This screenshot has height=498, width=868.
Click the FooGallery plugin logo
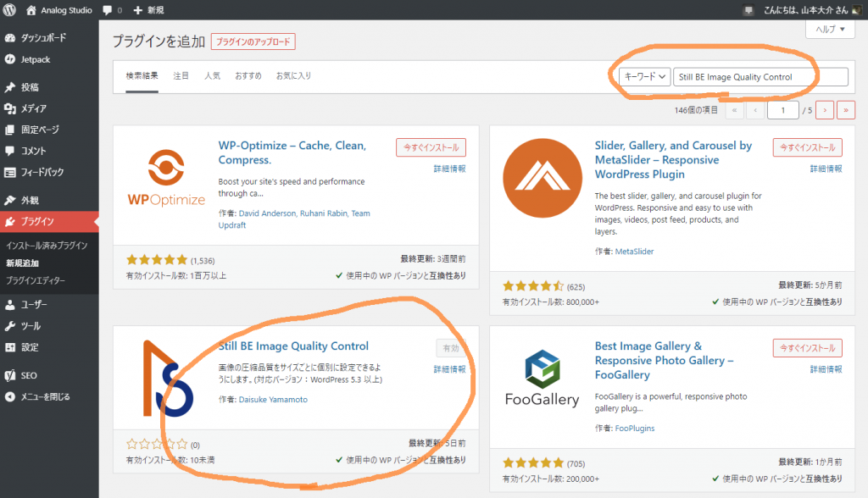(542, 379)
